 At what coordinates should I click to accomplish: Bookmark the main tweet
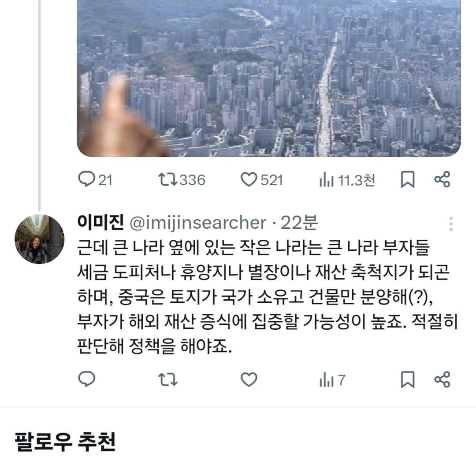click(407, 179)
